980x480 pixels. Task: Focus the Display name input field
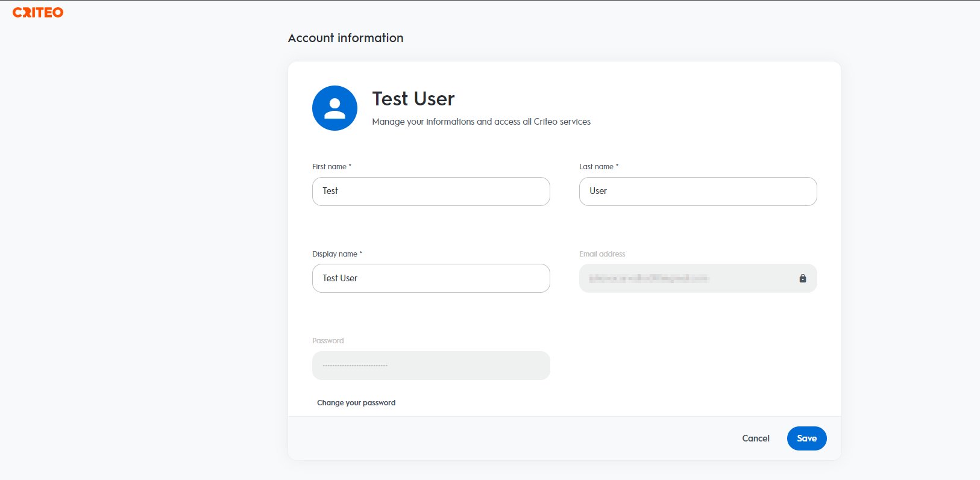click(431, 278)
